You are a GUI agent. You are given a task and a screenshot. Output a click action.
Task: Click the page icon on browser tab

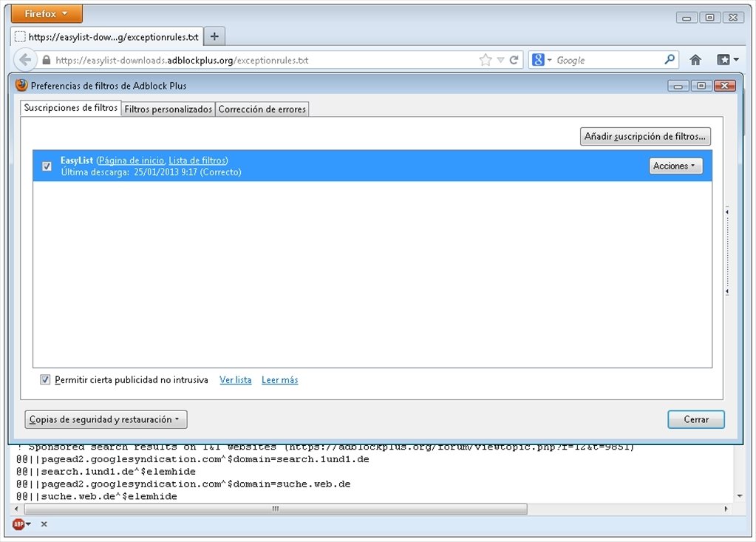(x=20, y=37)
